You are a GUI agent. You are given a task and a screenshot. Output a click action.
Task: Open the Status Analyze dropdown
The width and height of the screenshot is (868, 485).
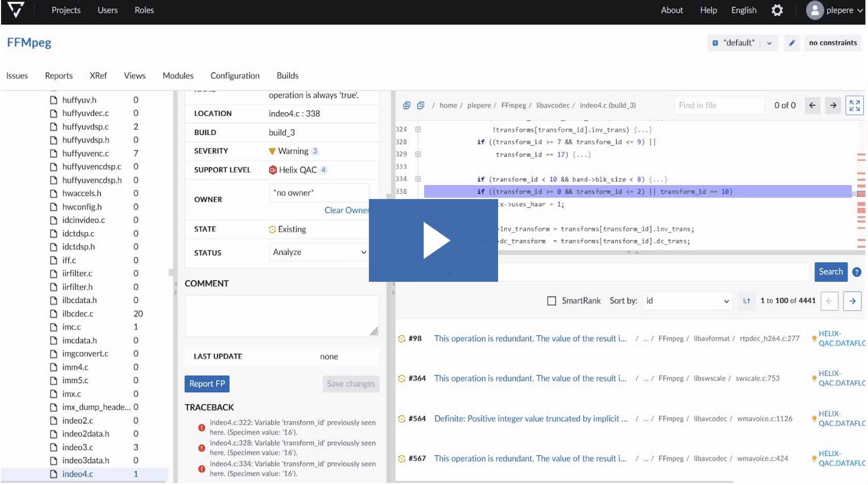(x=318, y=252)
